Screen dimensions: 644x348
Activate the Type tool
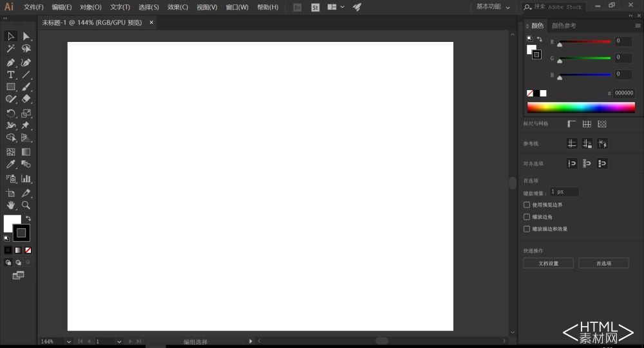(11, 75)
